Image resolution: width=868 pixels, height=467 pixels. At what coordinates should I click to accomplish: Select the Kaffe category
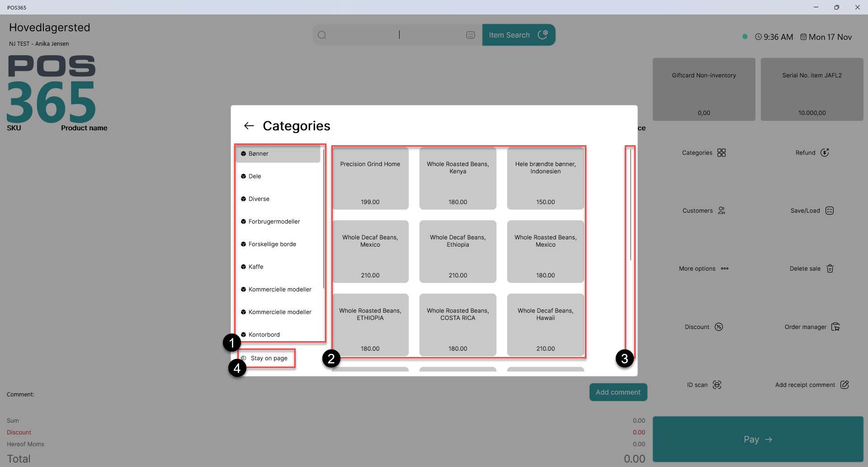278,267
